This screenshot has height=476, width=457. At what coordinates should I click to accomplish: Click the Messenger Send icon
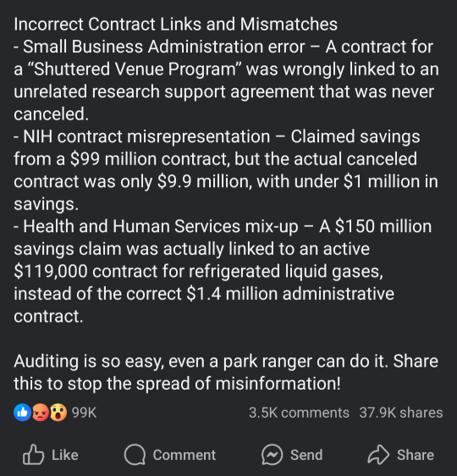pos(272,455)
